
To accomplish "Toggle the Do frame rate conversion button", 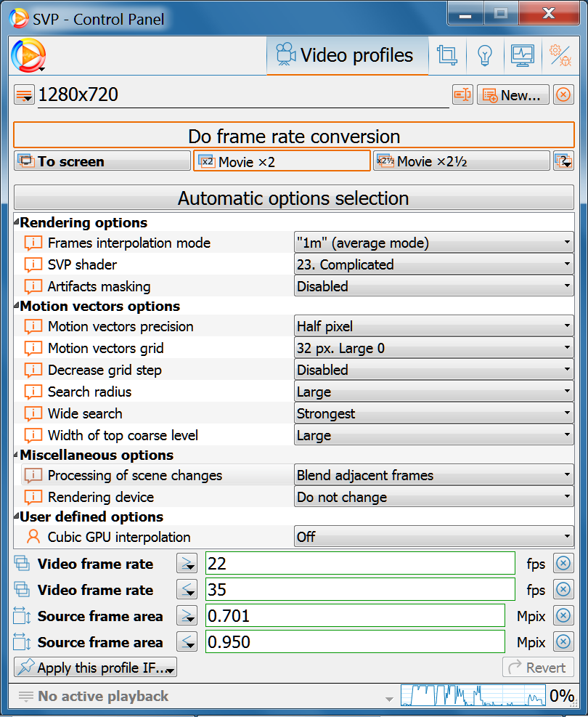I will pos(294,136).
